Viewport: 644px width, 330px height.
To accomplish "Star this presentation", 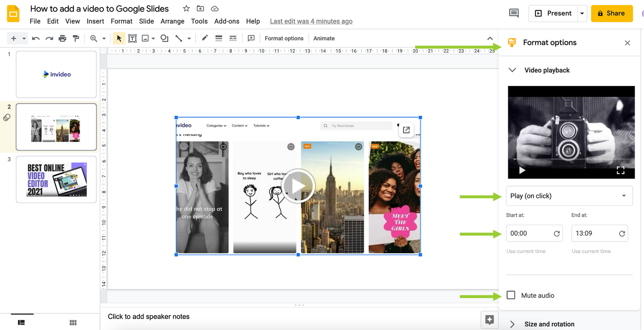I will (x=186, y=8).
